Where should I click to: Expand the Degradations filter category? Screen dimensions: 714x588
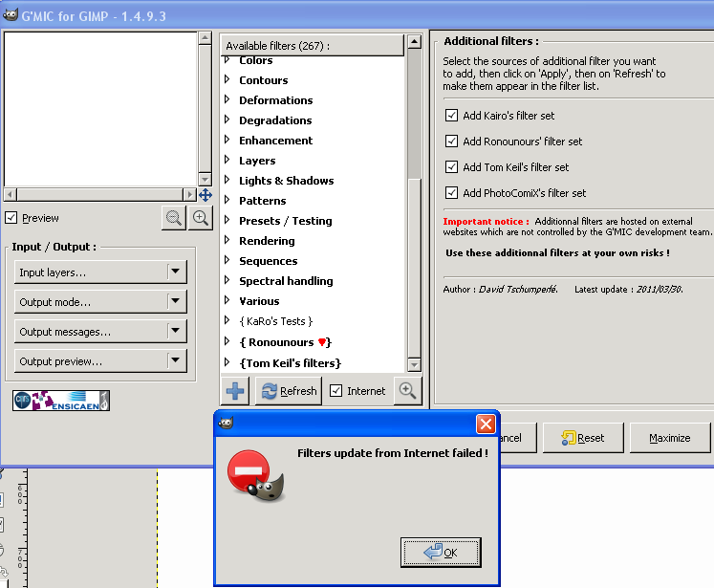pos(227,120)
